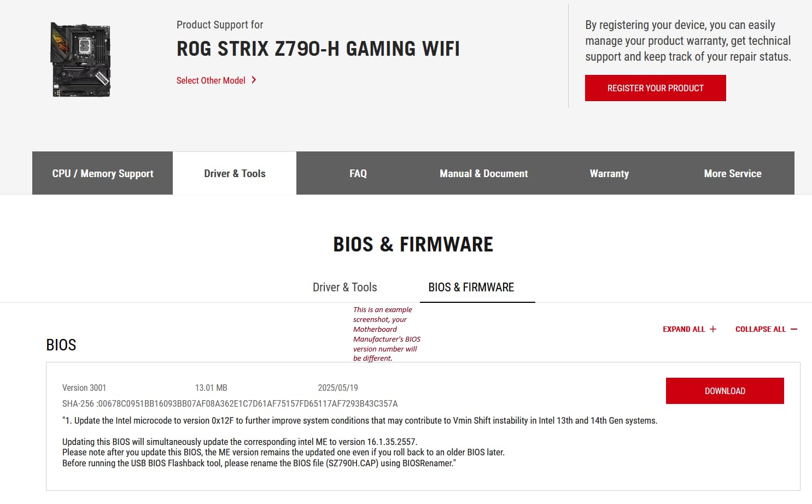Select the BIOS & FIRMWARE sub-tab
This screenshot has width=812, height=504.
pos(471,287)
